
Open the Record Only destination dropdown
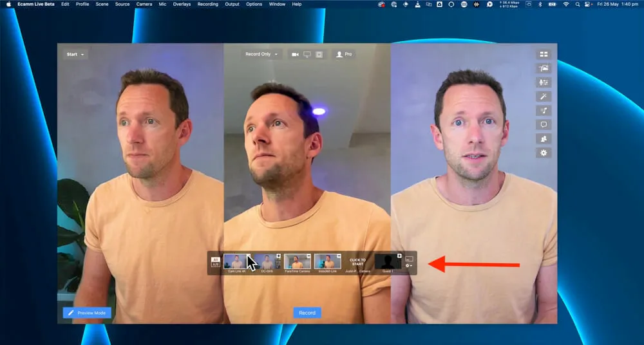[261, 55]
